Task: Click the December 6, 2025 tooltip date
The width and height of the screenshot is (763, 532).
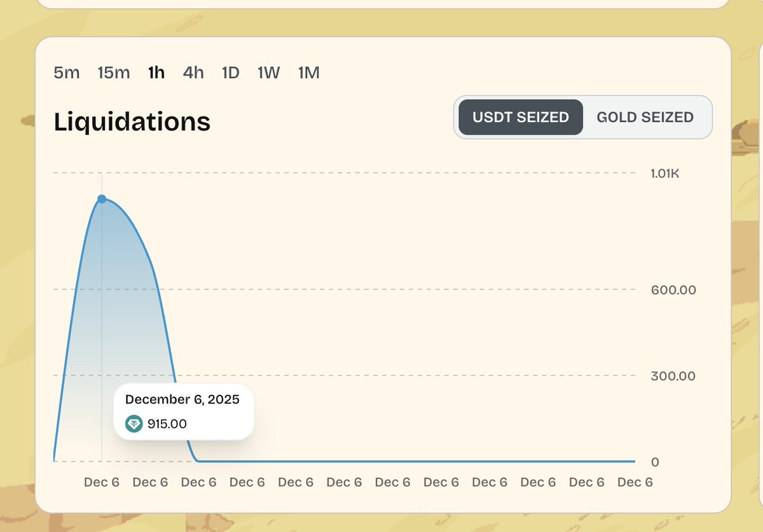Action: tap(182, 400)
